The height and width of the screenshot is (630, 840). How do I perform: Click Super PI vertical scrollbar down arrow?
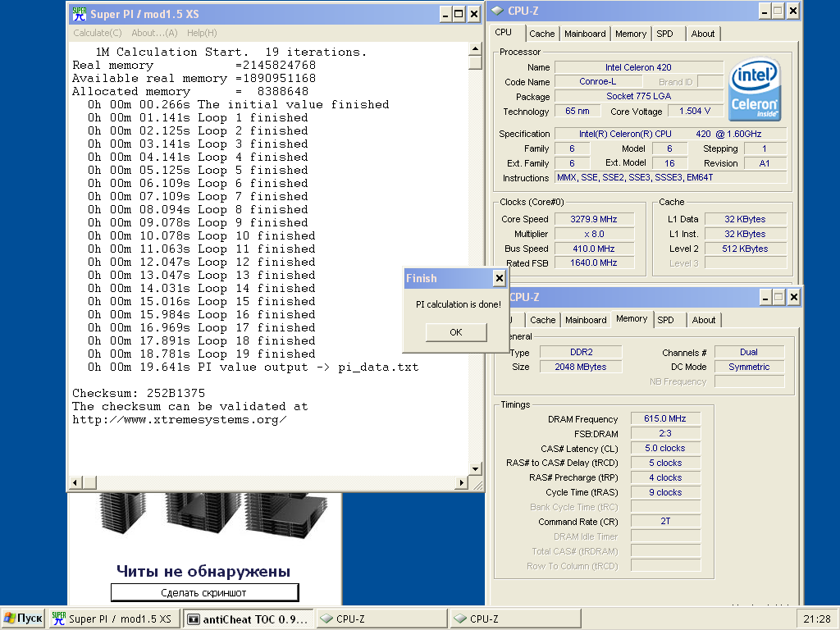[475, 468]
